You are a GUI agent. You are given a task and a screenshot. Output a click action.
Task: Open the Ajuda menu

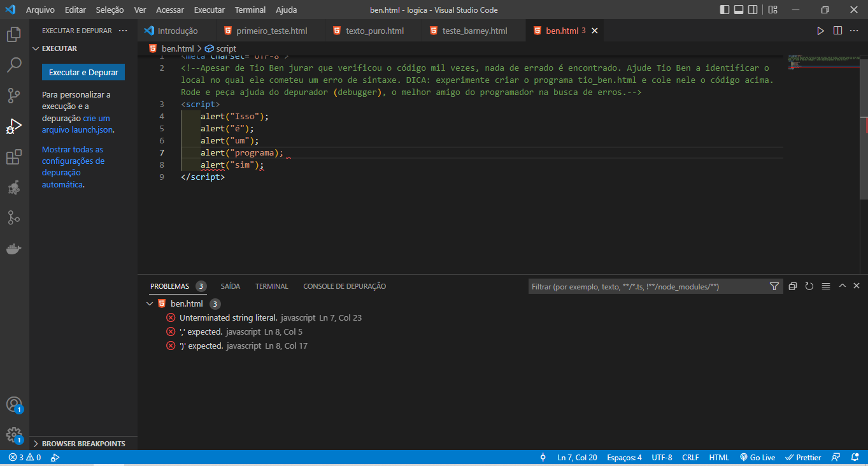[287, 10]
